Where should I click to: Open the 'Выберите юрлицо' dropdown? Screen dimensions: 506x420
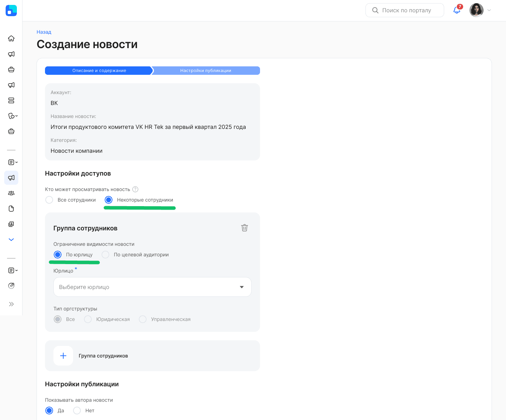153,287
